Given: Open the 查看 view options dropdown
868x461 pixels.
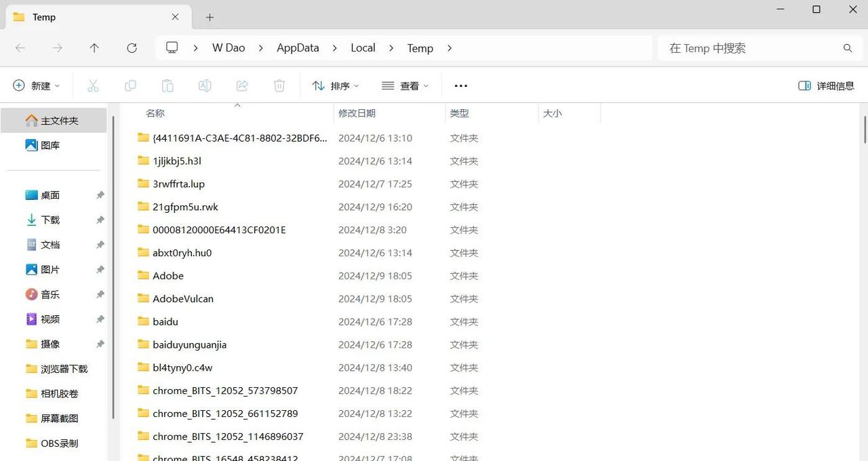Looking at the screenshot, I should click(x=405, y=86).
